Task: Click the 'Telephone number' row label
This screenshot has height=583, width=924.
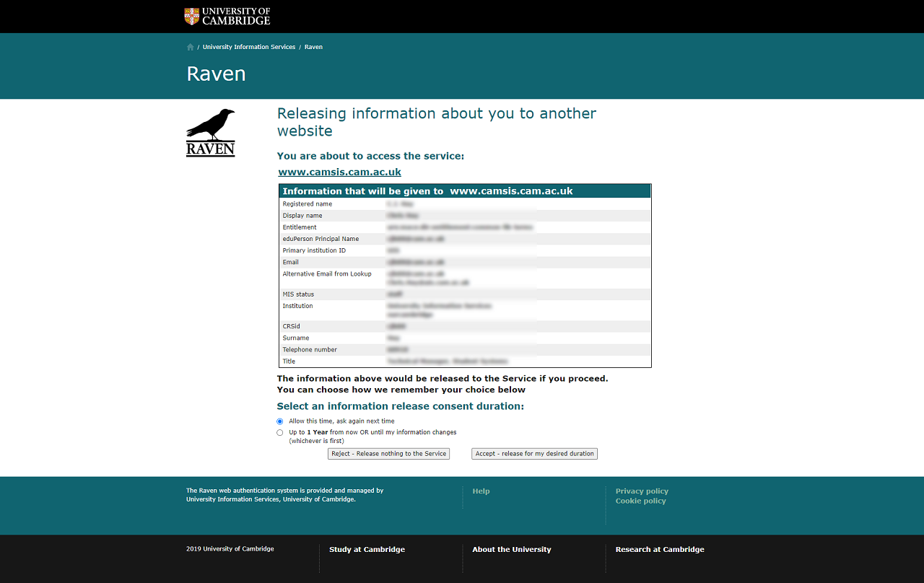Action: click(x=310, y=349)
